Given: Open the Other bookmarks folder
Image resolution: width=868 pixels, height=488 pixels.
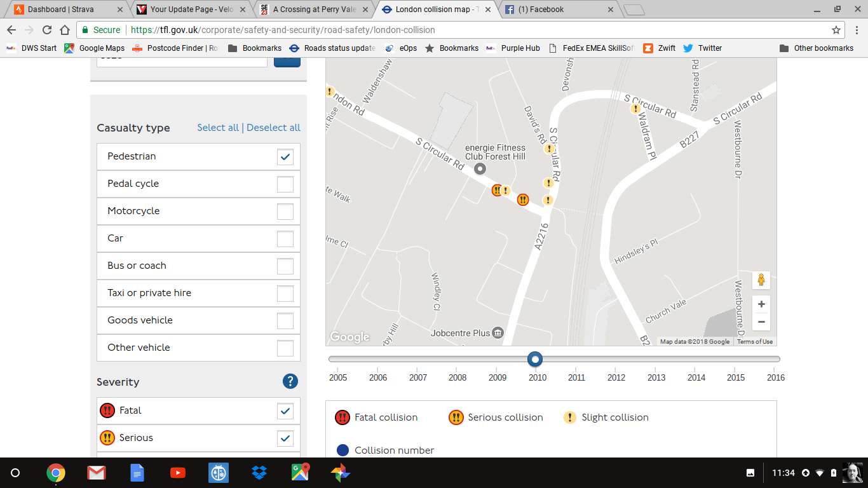Looking at the screenshot, I should (x=817, y=48).
